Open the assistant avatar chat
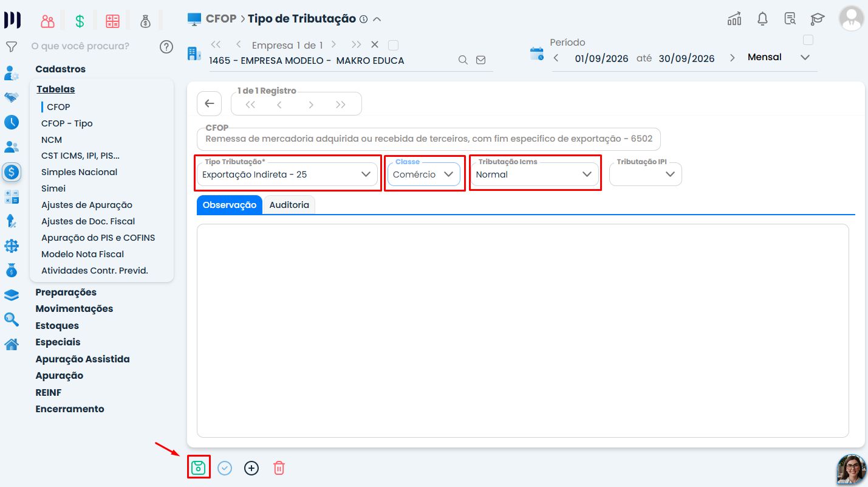The width and height of the screenshot is (868, 487). tap(852, 469)
